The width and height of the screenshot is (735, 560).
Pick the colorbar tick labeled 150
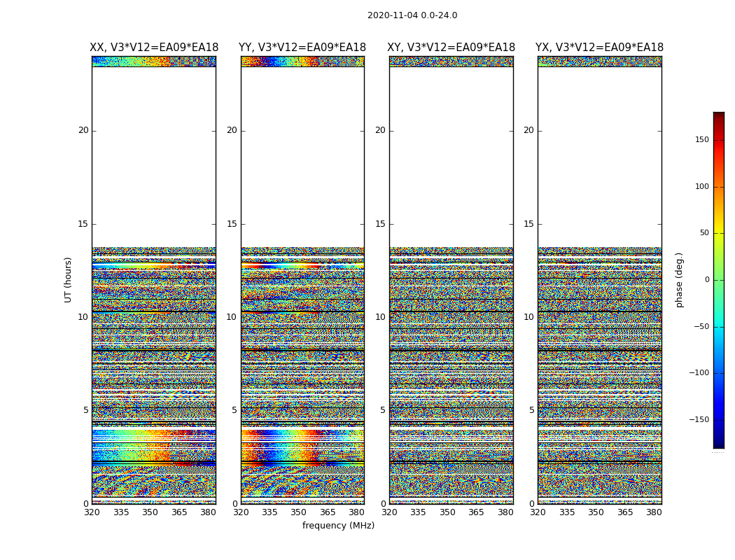pos(702,139)
